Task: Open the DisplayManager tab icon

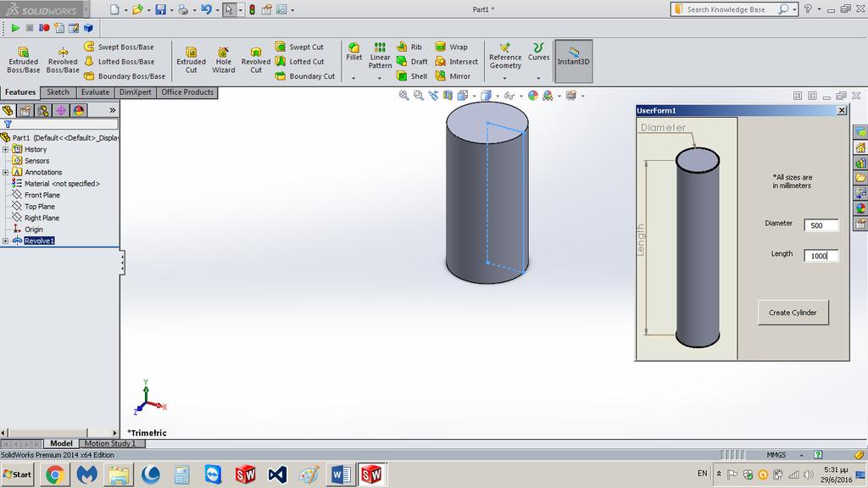Action: tap(79, 111)
